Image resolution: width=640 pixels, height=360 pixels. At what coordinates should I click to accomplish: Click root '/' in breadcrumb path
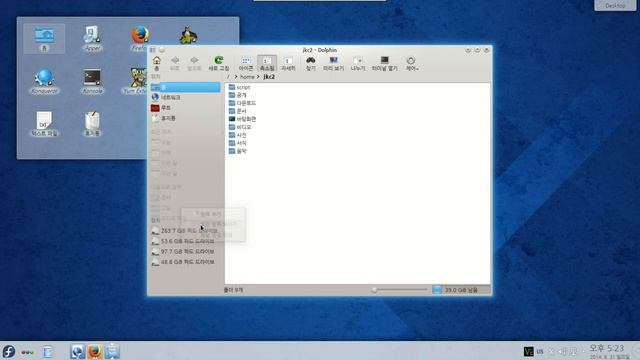228,77
